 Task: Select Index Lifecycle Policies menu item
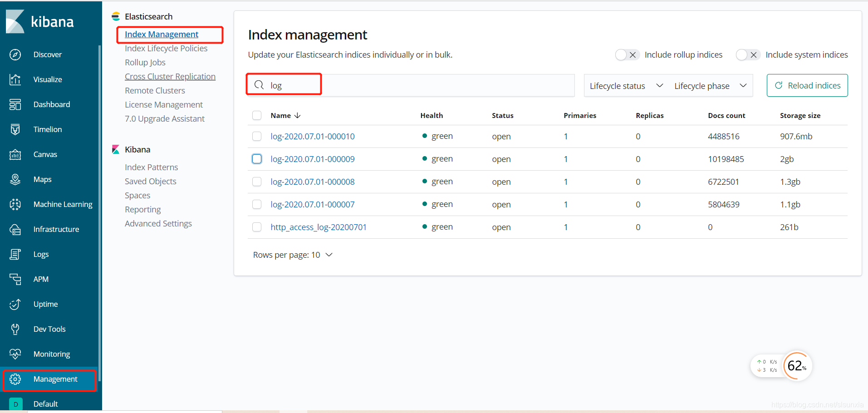(166, 48)
